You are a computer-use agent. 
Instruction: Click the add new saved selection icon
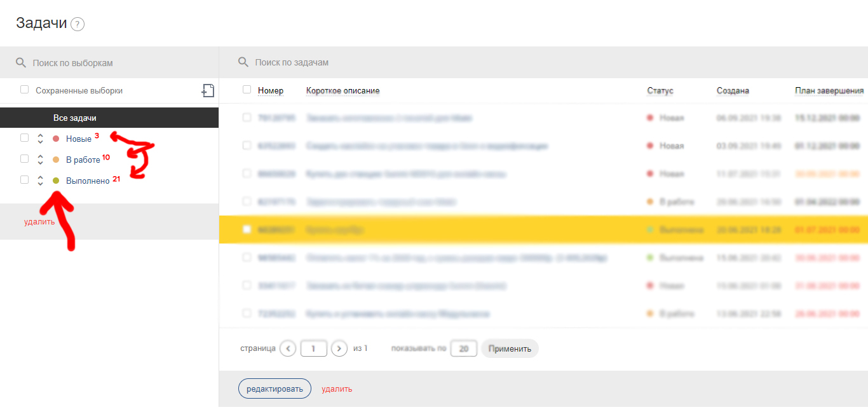pos(208,91)
